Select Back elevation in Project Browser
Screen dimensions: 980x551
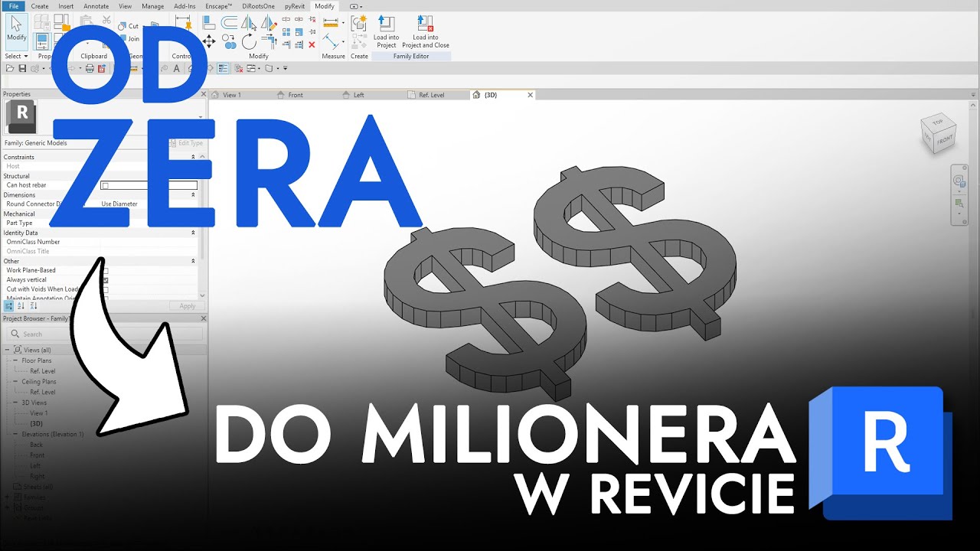pos(36,445)
